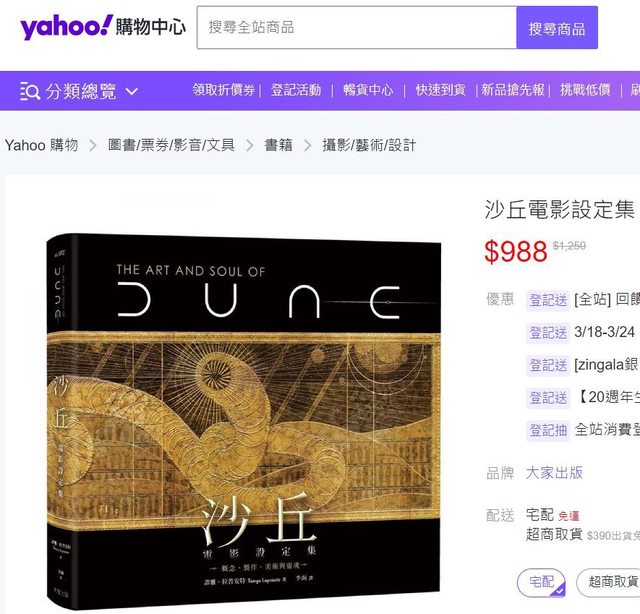Choose the 超商取貨 delivery option

point(610,583)
